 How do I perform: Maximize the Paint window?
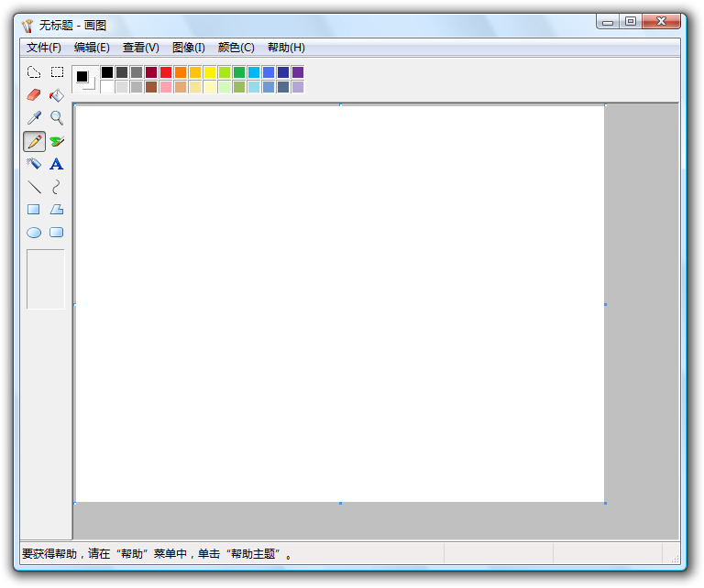coord(631,21)
